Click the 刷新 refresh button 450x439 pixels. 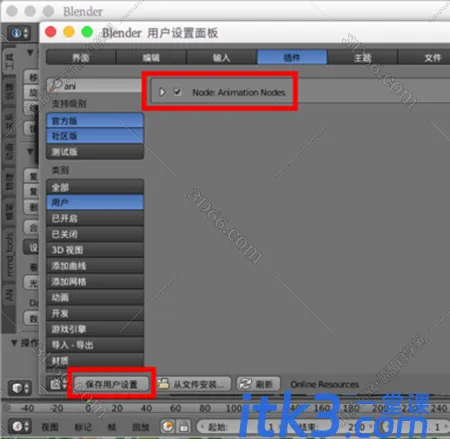(259, 384)
